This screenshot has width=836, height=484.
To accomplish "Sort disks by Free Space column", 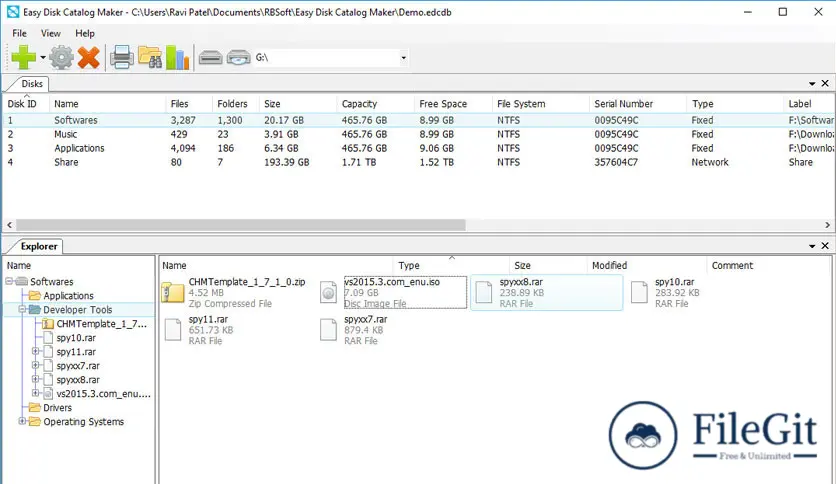I will (453, 104).
